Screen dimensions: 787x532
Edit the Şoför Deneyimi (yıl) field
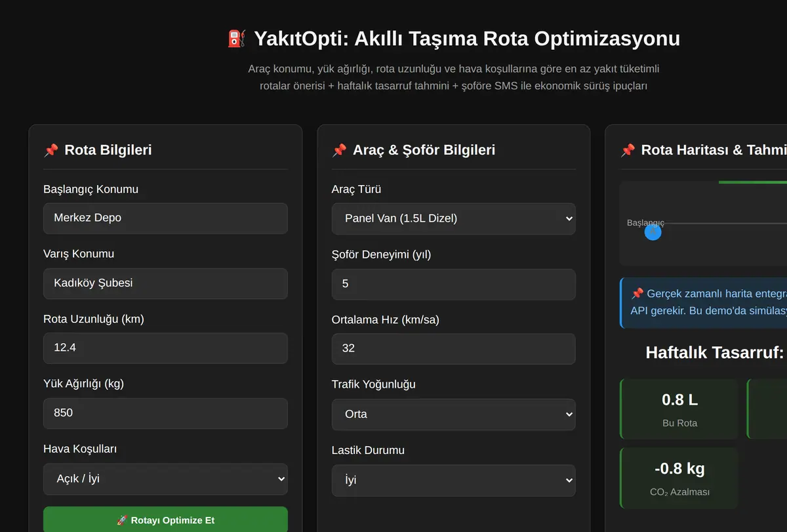(x=454, y=284)
